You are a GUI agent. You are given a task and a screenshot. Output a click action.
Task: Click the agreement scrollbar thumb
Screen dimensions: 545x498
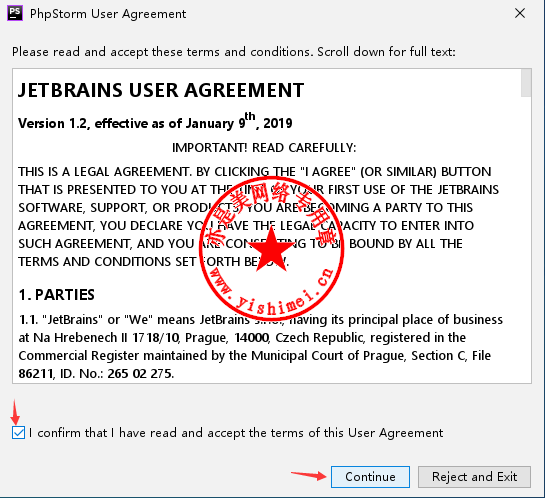pos(526,83)
